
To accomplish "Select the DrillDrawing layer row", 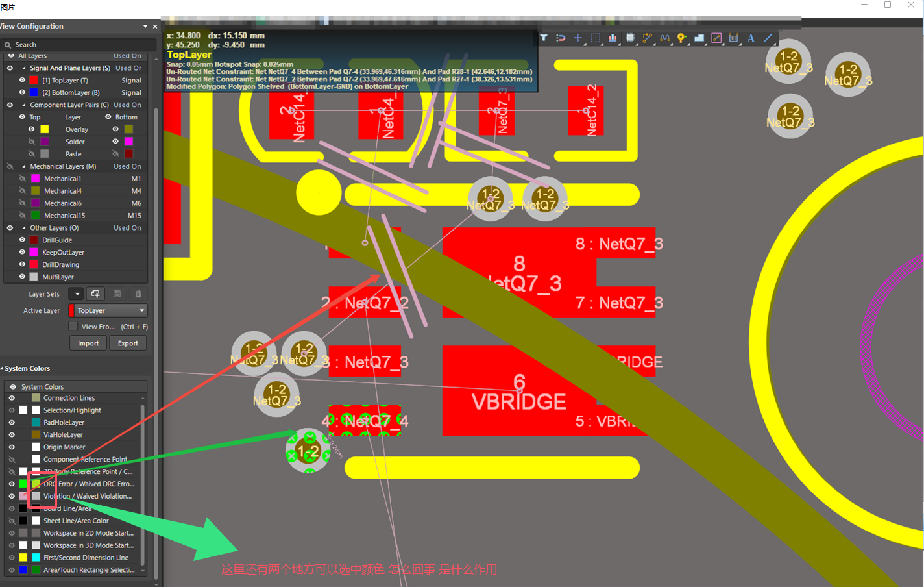I will click(x=77, y=265).
